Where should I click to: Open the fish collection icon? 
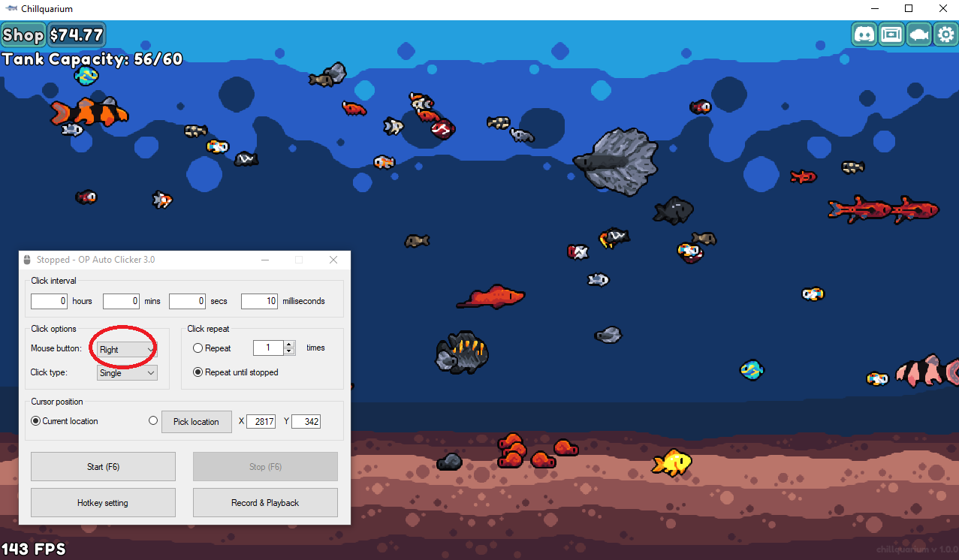918,35
